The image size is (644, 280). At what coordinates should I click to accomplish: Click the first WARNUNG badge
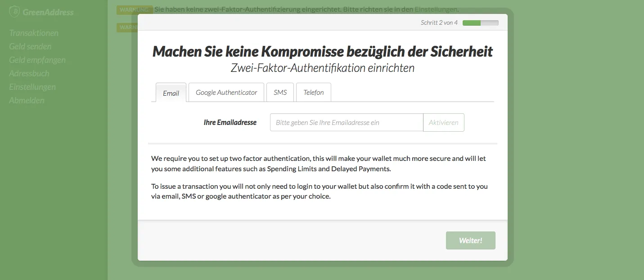click(x=134, y=9)
